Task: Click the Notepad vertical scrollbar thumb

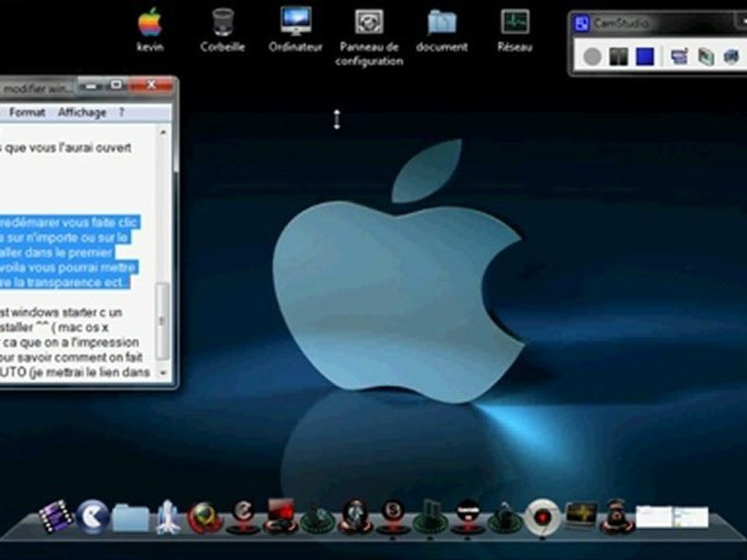Action: click(163, 319)
